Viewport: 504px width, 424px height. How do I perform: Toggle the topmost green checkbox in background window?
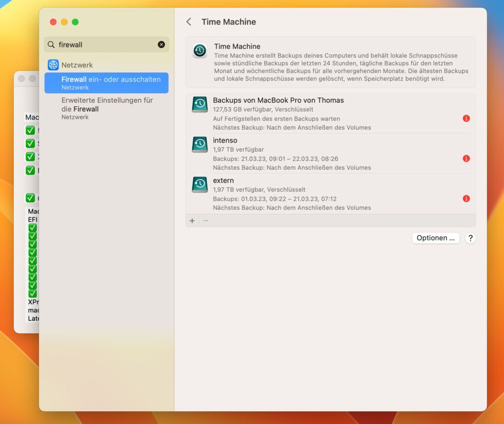point(31,130)
